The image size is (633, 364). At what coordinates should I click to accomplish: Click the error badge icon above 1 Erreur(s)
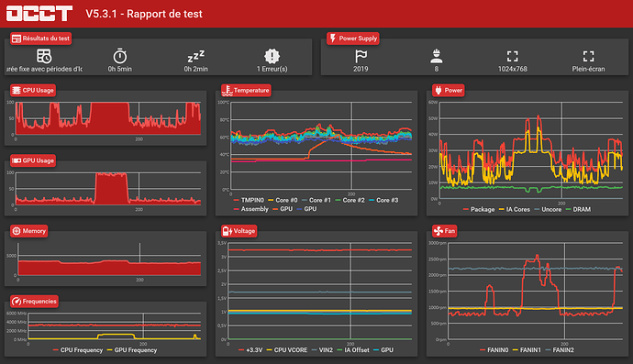pos(272,56)
